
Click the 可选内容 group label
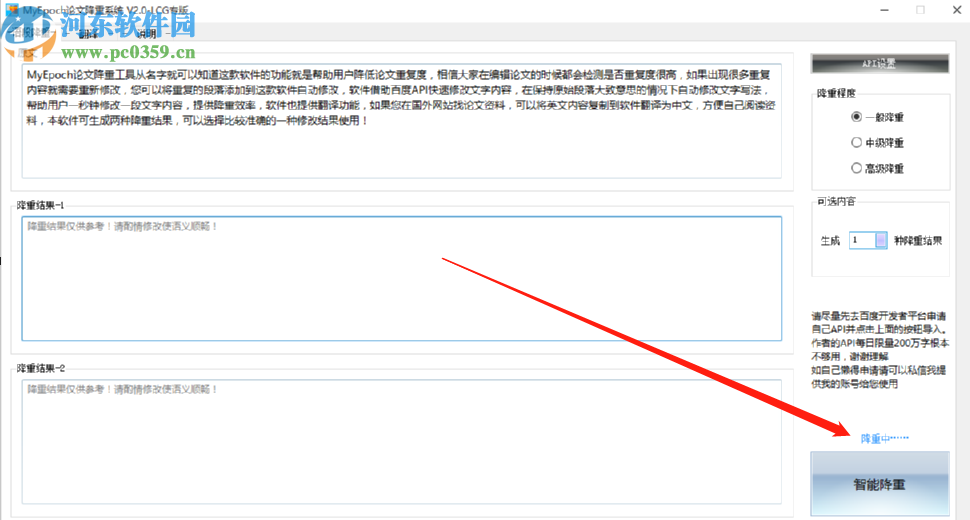point(836,202)
